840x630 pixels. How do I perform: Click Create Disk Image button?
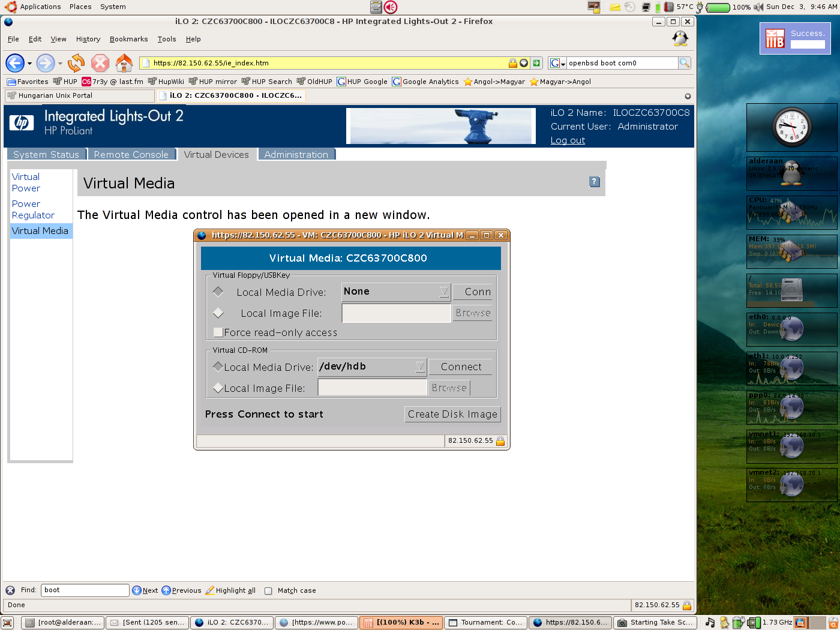452,414
